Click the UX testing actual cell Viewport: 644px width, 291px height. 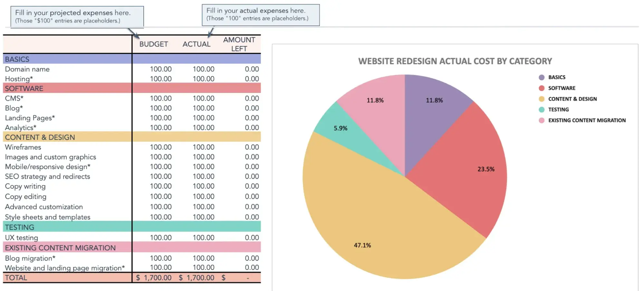coord(203,238)
